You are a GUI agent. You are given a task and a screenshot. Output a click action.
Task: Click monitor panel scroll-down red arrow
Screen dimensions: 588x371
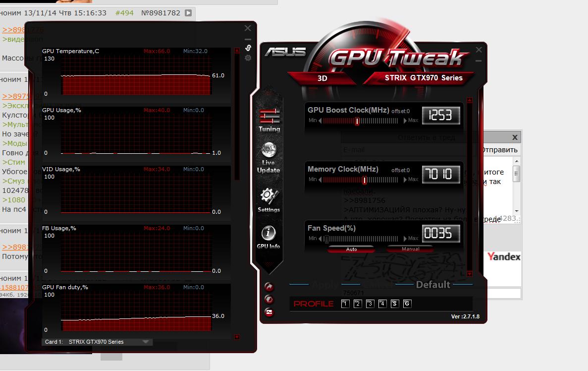click(237, 337)
